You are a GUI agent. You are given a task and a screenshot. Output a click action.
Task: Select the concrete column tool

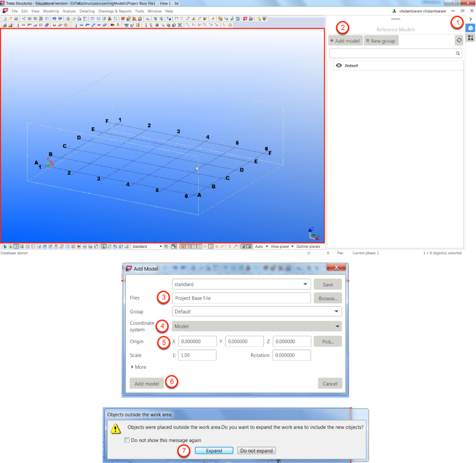(18, 25)
